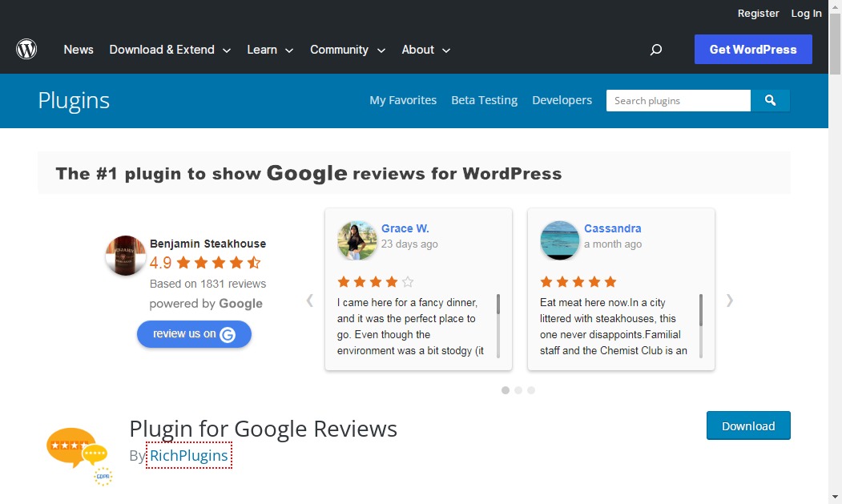Click 'powered by Google' text

tap(206, 304)
